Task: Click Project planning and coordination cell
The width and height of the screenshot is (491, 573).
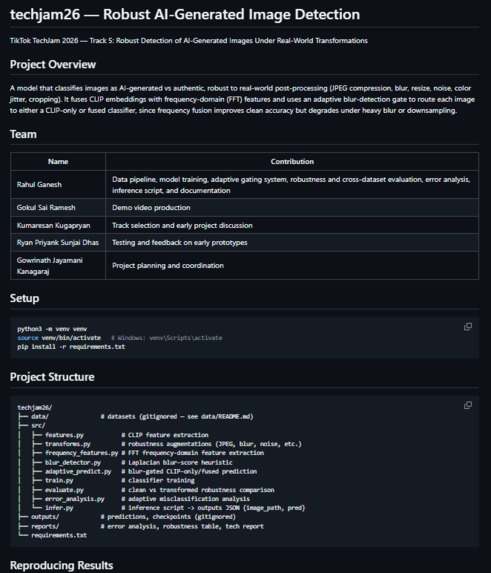Action: (x=292, y=266)
